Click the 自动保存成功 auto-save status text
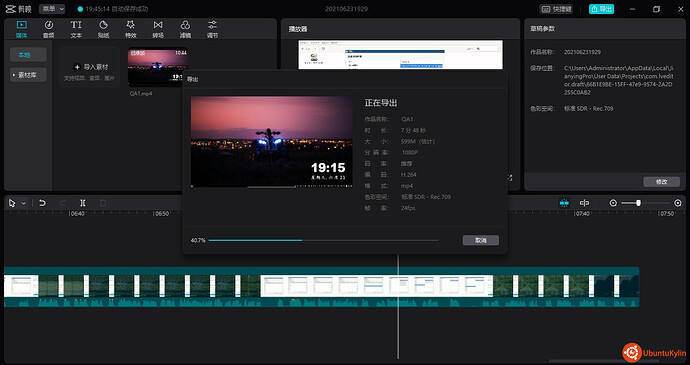Image resolution: width=690 pixels, height=365 pixels. click(x=129, y=9)
